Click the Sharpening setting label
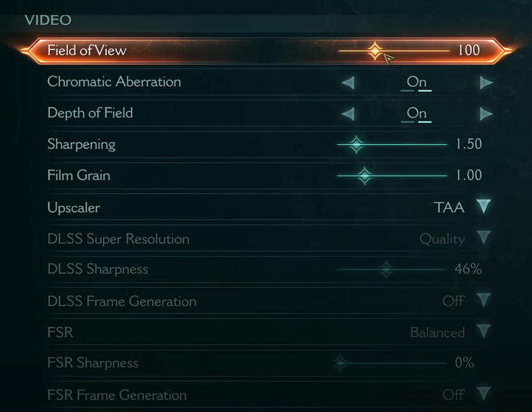532x412 pixels. click(81, 145)
